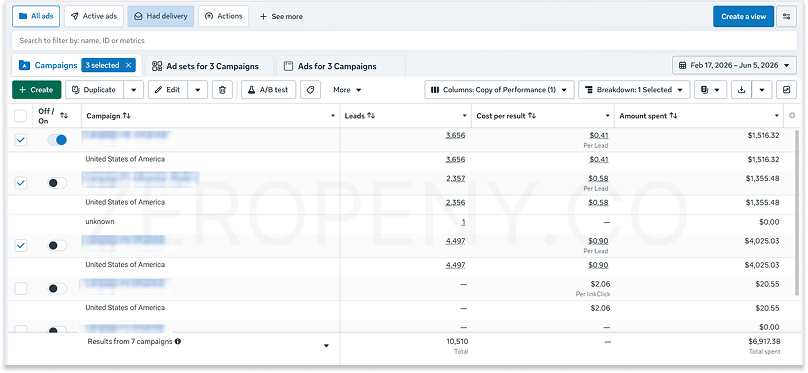This screenshot has height=373, width=808.
Task: Open Campaign column header menu arrow
Action: (332, 116)
